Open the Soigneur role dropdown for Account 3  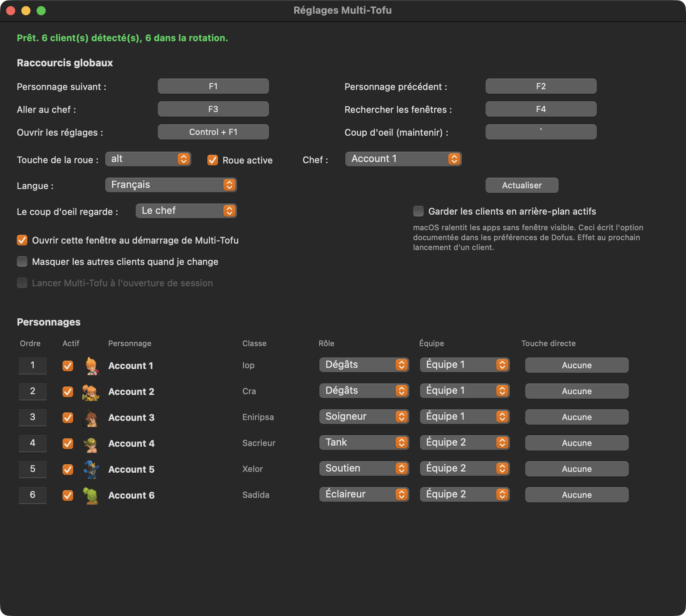364,417
